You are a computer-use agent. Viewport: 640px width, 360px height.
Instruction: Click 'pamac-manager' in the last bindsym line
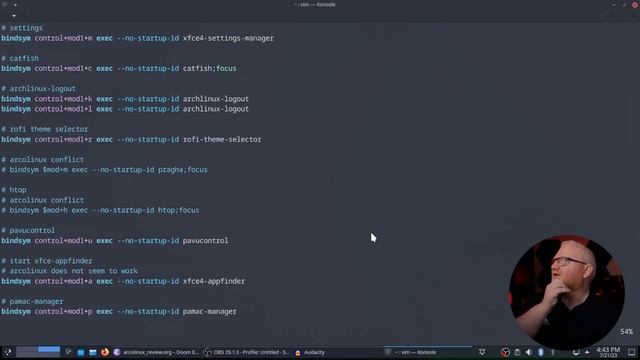[209, 311]
